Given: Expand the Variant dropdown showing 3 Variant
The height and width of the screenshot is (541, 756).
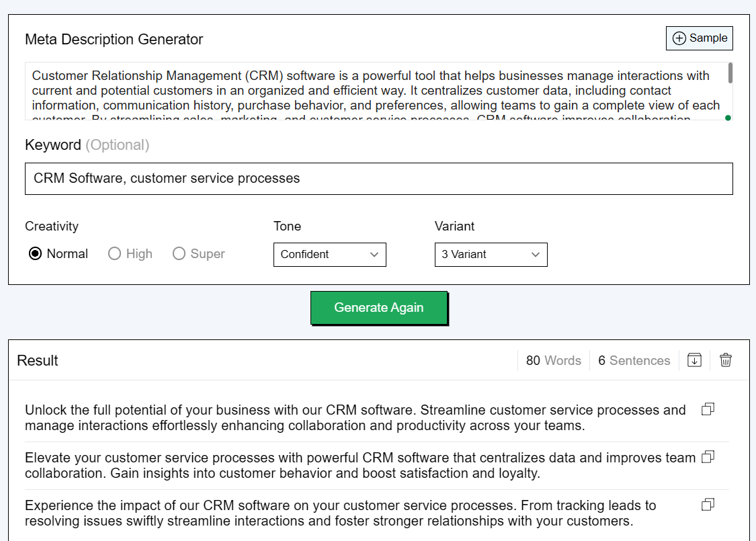Looking at the screenshot, I should pos(491,255).
